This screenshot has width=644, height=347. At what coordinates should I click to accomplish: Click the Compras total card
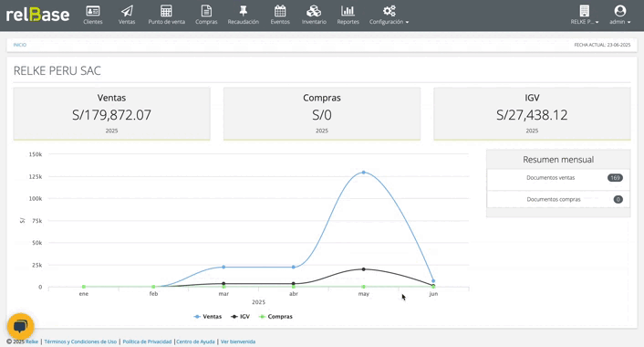click(x=322, y=114)
